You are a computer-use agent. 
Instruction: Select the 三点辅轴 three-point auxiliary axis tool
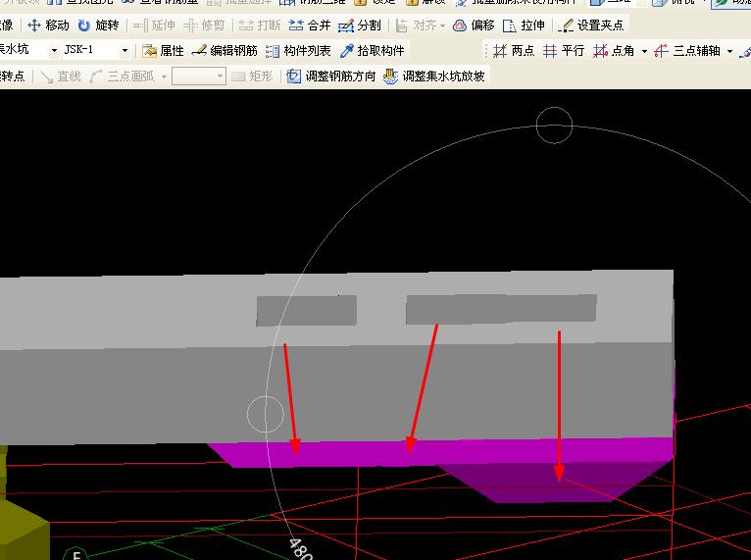(687, 50)
